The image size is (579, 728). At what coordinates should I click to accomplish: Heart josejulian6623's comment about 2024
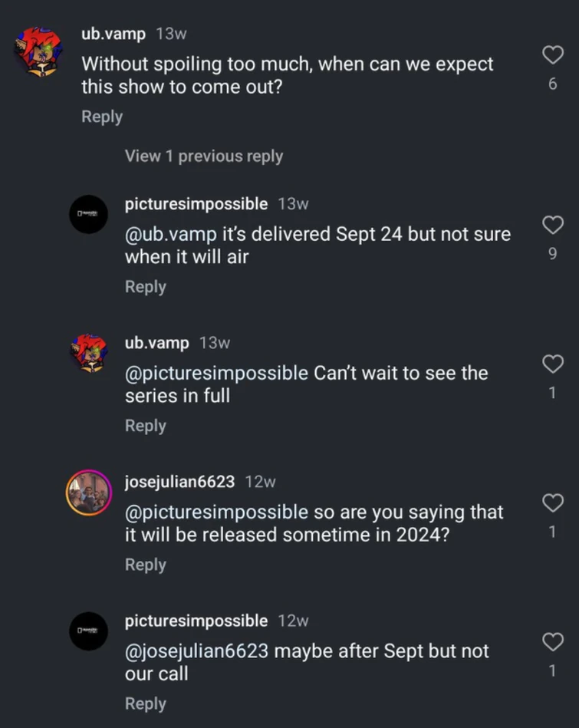[552, 502]
